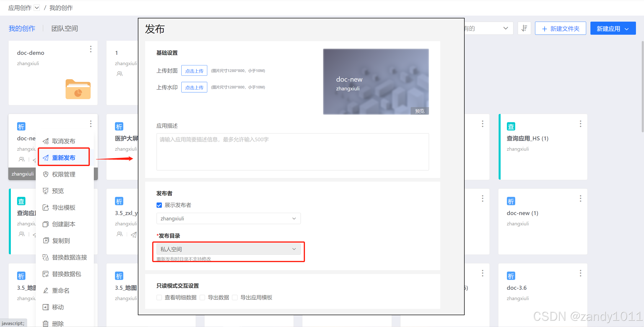
Task: Open three-dot menu on doc-demo folder card
Action: click(91, 49)
